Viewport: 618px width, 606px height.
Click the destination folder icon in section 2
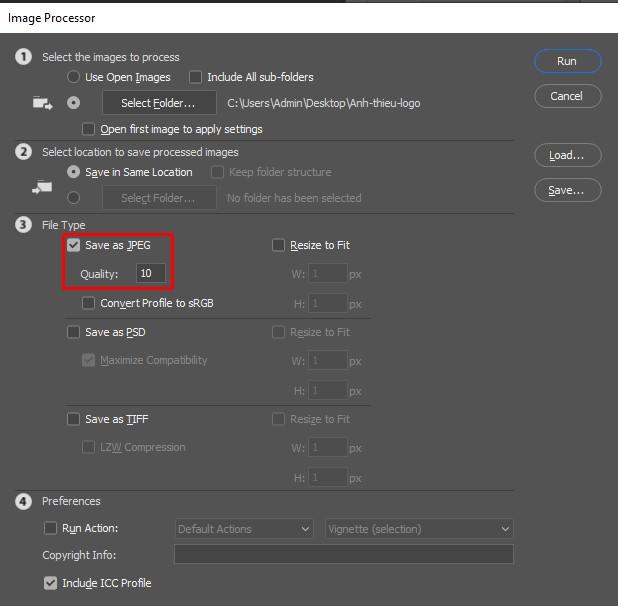pyautogui.click(x=42, y=186)
